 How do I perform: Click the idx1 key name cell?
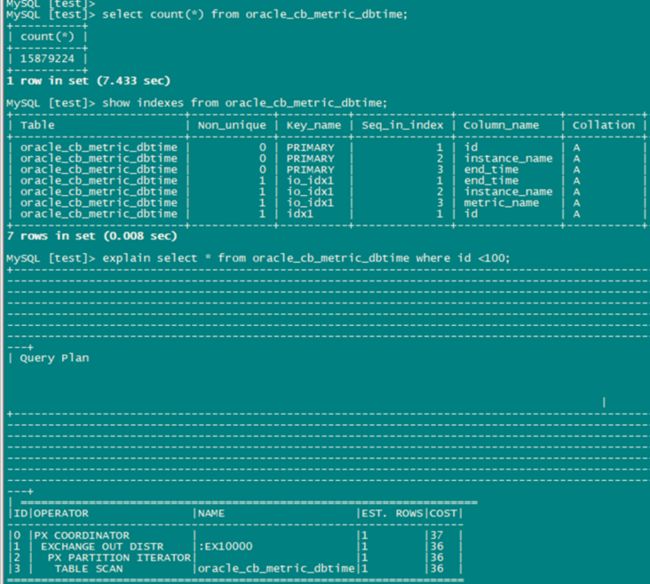(299, 214)
